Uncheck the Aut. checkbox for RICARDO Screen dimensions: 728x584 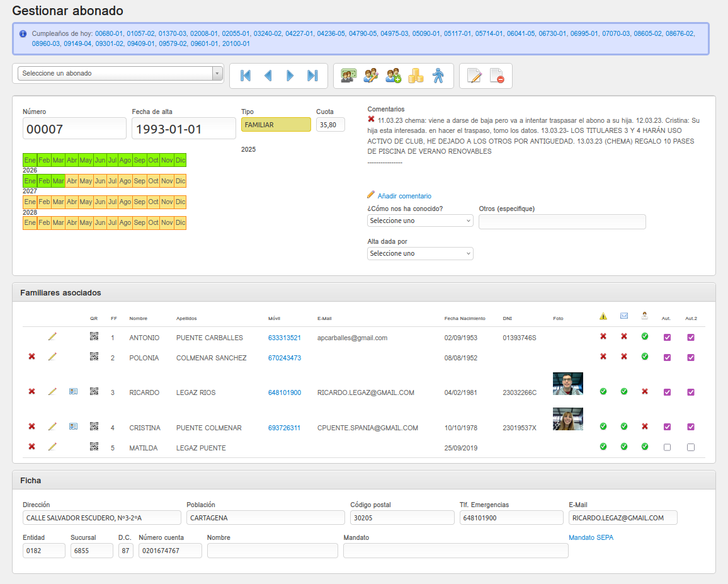click(668, 392)
